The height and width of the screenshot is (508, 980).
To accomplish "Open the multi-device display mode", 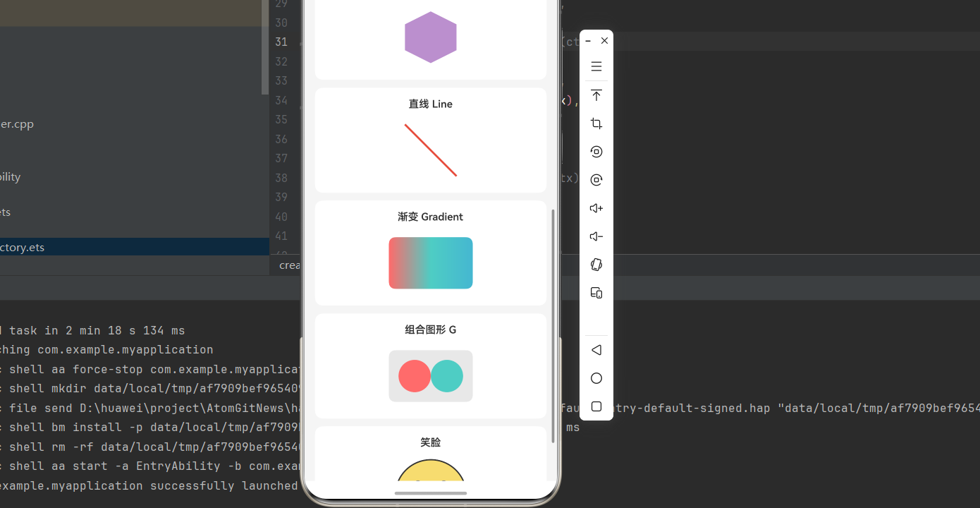I will click(x=596, y=293).
